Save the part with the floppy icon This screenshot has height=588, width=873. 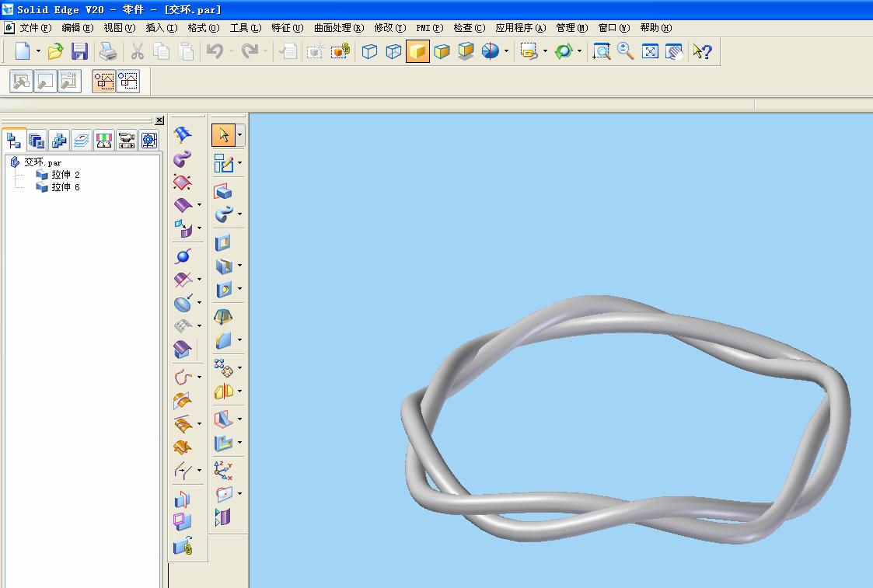(79, 51)
